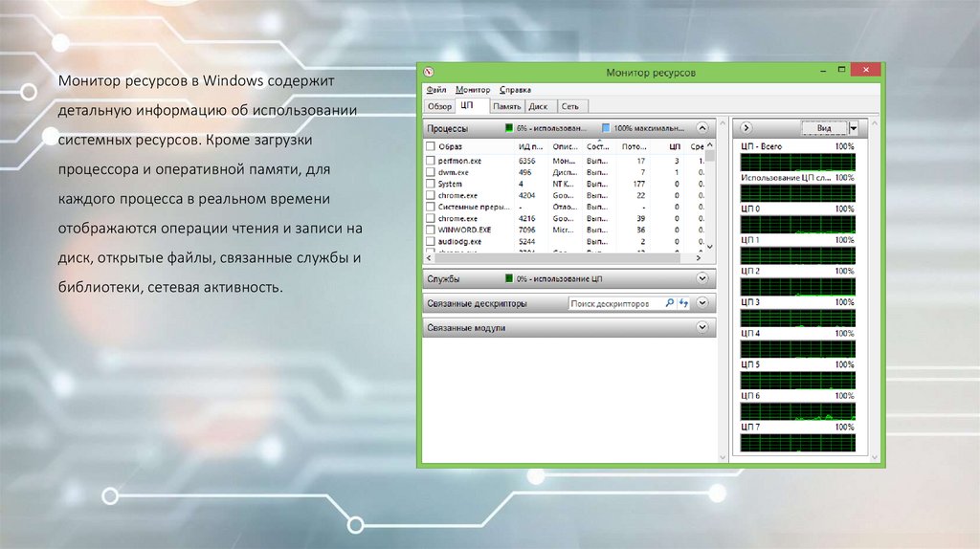Open the Вид dropdown arrow
This screenshot has width=980, height=549.
854,127
